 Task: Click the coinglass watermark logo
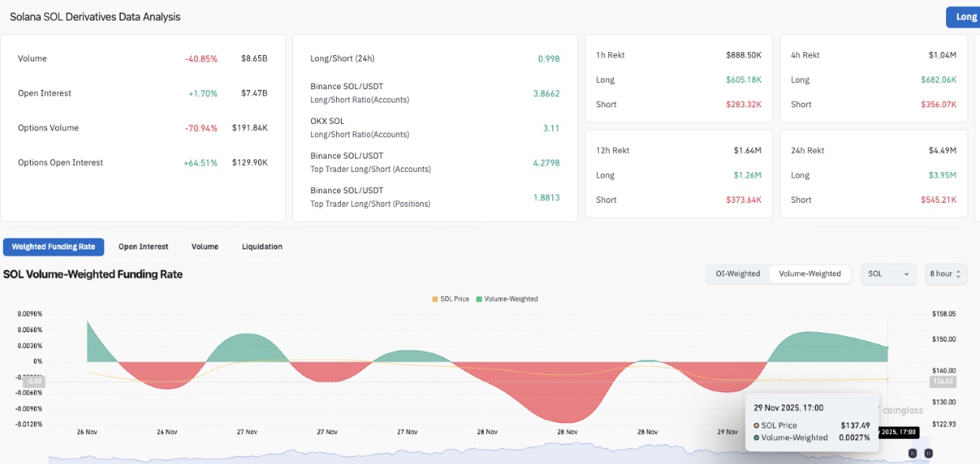(902, 410)
